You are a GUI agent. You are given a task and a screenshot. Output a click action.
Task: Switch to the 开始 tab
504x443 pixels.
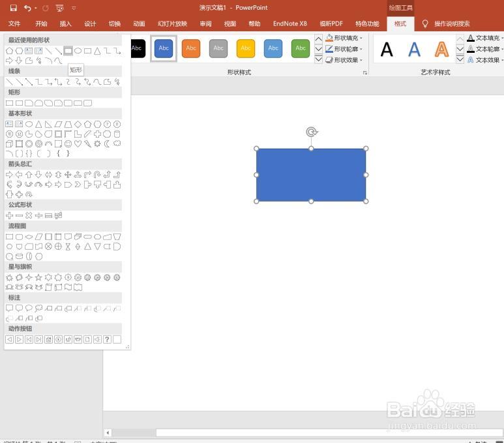coord(41,23)
